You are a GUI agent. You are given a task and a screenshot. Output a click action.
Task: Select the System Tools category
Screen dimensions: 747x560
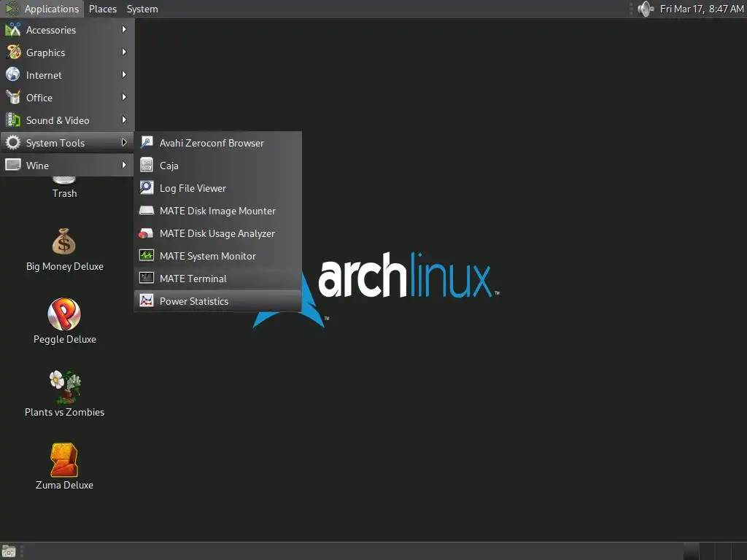coord(67,142)
